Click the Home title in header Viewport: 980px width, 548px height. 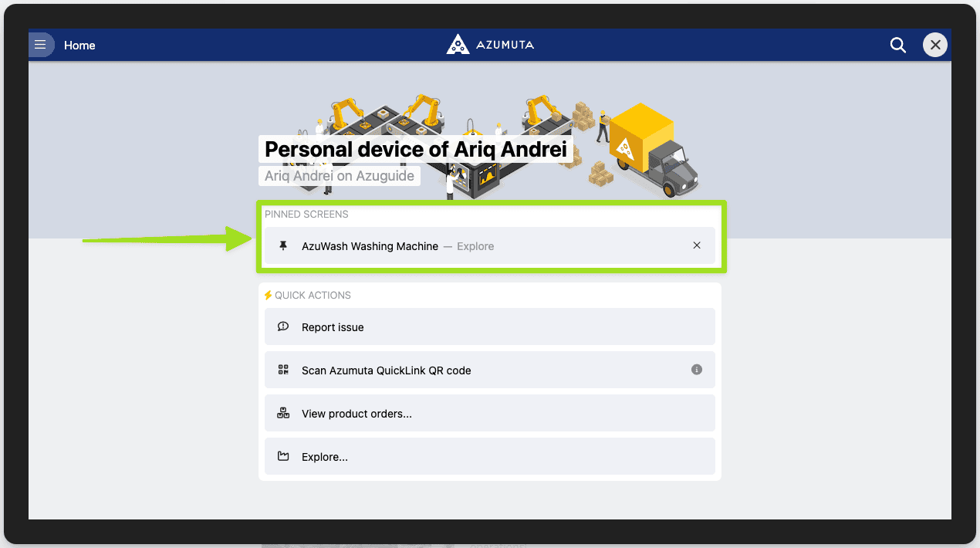(79, 46)
